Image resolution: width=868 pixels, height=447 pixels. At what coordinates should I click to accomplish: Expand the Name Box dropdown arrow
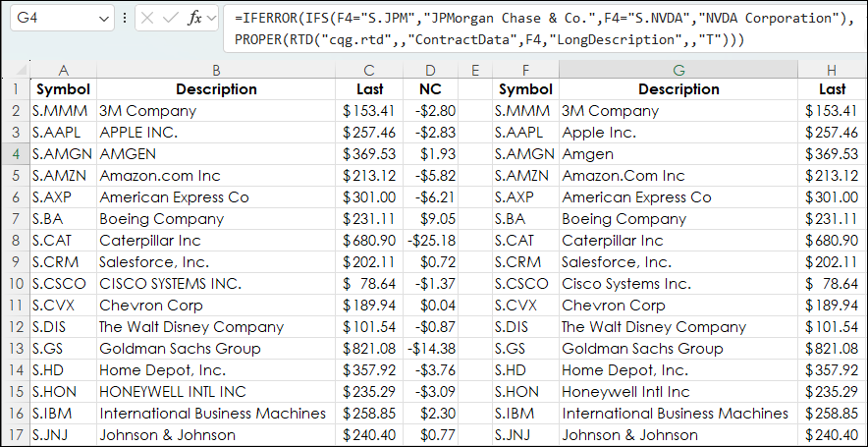tap(105, 18)
